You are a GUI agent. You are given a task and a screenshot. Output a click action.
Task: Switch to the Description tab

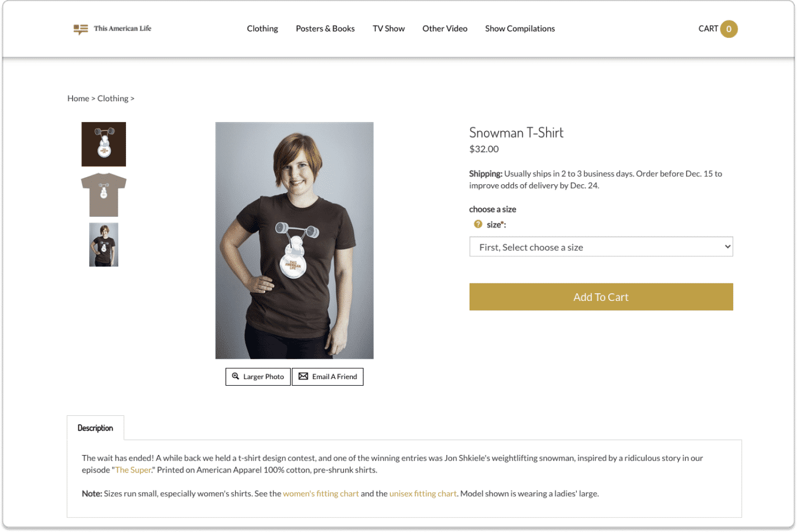tap(95, 428)
